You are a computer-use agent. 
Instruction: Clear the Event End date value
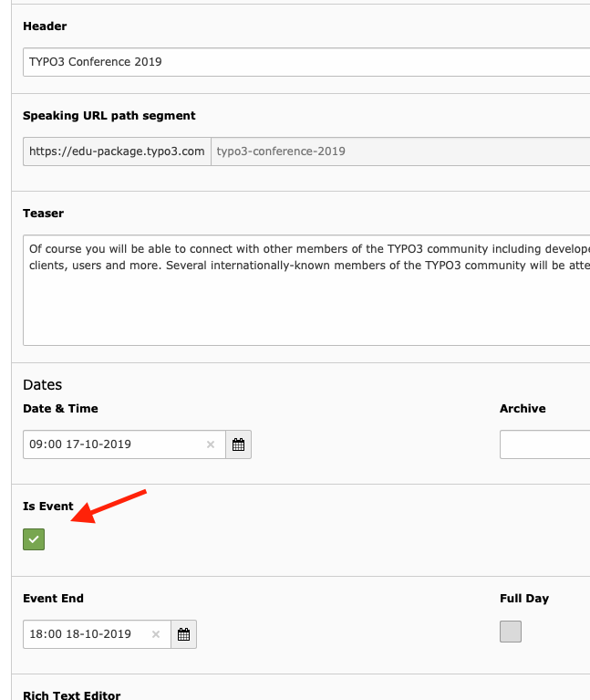pyautogui.click(x=156, y=634)
